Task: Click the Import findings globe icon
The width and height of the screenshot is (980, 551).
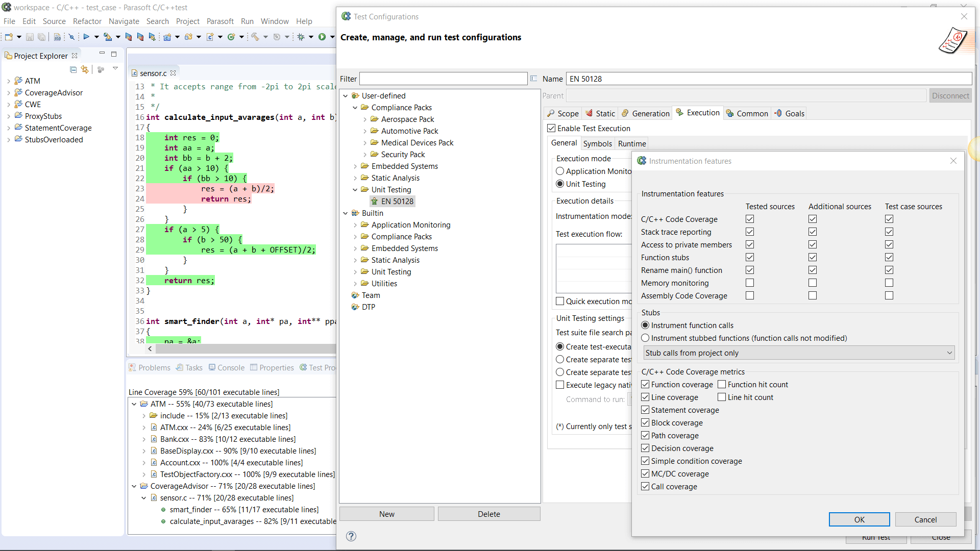Action: point(107,37)
